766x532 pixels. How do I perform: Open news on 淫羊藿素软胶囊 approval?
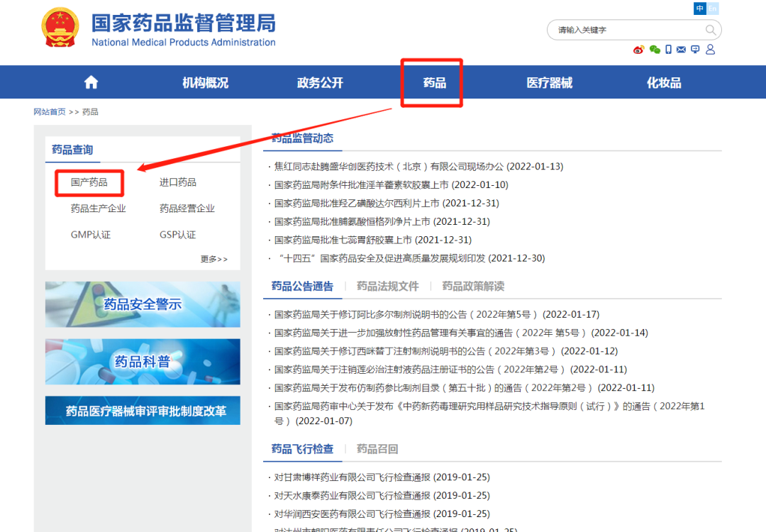(392, 185)
